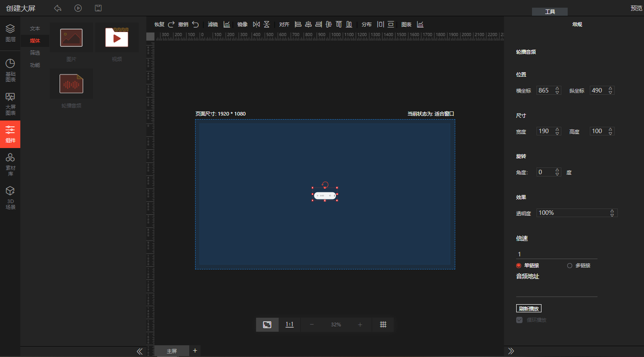The width and height of the screenshot is (644, 357).
Task: Collapse the right properties panel
Action: tap(511, 351)
